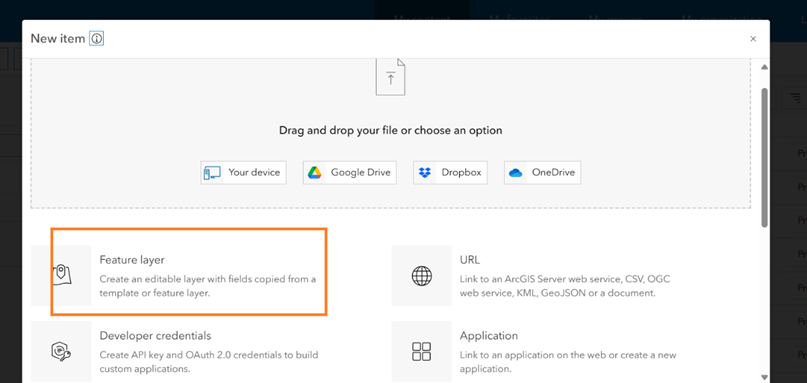Image resolution: width=807 pixels, height=383 pixels.
Task: Click the Developer credentials key icon
Action: click(x=61, y=352)
